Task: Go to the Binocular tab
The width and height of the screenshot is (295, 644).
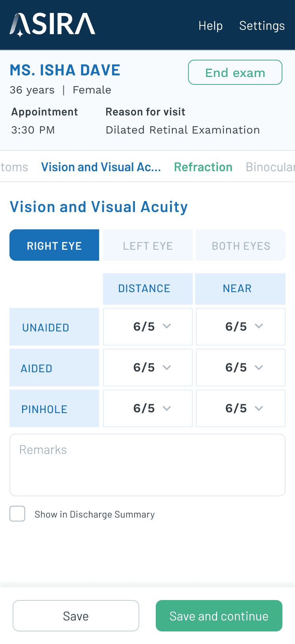Action: (270, 167)
